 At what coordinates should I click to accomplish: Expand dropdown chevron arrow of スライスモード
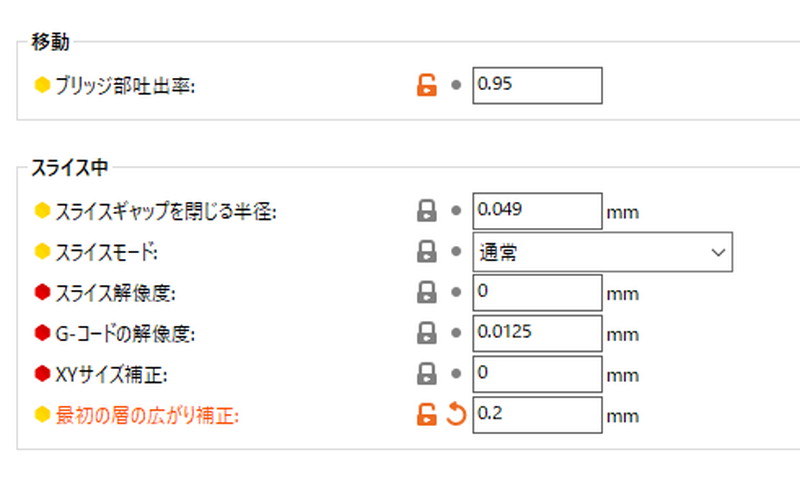(718, 252)
